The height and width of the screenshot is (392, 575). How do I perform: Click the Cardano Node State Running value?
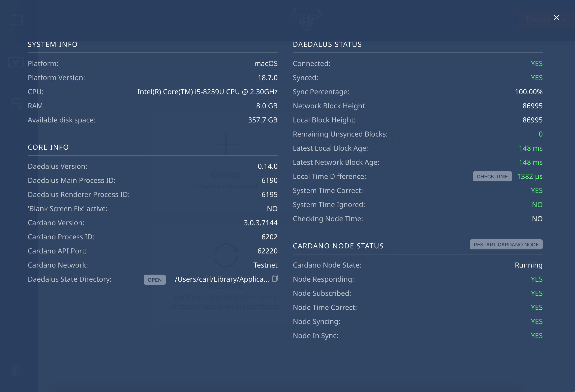[528, 265]
